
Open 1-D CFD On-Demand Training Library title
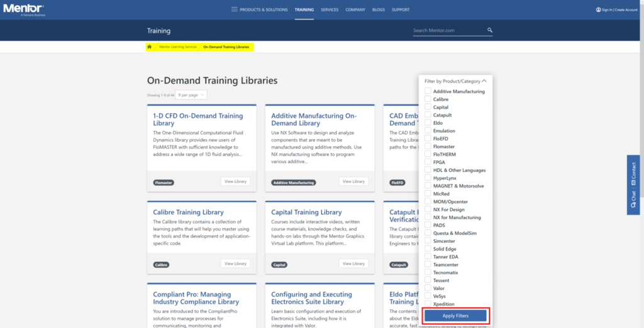pos(198,120)
